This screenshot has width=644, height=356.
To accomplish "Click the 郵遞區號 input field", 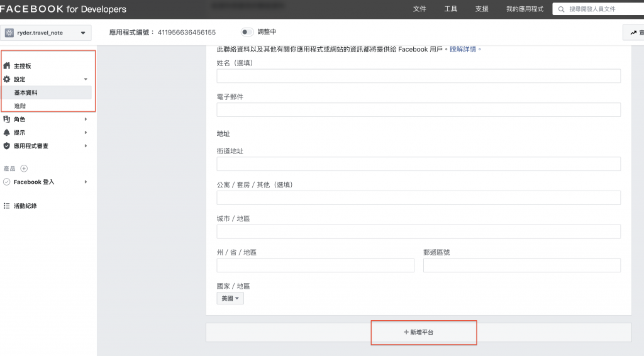I will point(522,265).
